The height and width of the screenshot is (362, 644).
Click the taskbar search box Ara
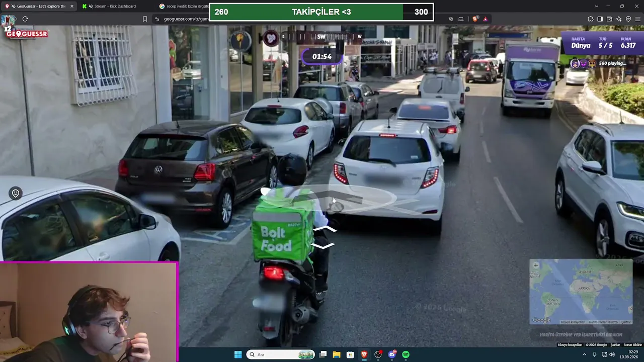tap(281, 354)
